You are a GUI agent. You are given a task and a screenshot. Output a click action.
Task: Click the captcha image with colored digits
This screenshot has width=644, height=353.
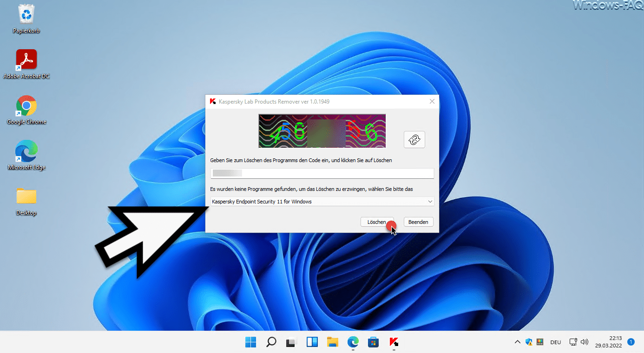click(x=322, y=131)
